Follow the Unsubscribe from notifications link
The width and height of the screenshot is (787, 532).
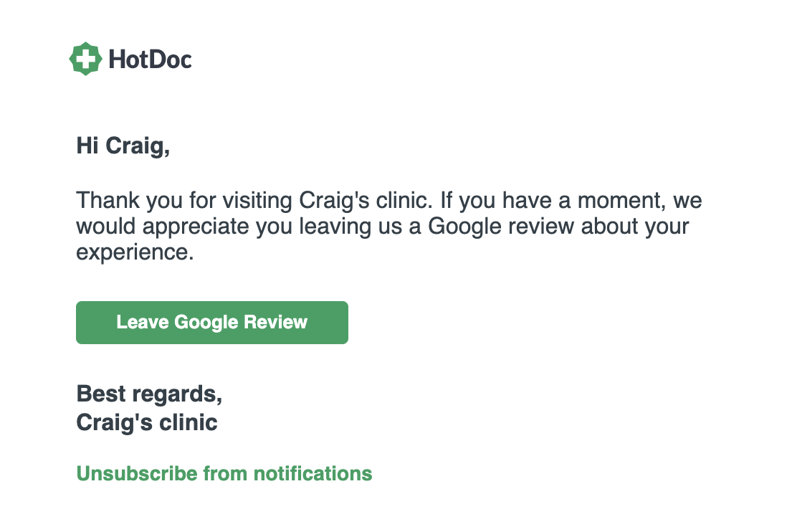tap(224, 473)
